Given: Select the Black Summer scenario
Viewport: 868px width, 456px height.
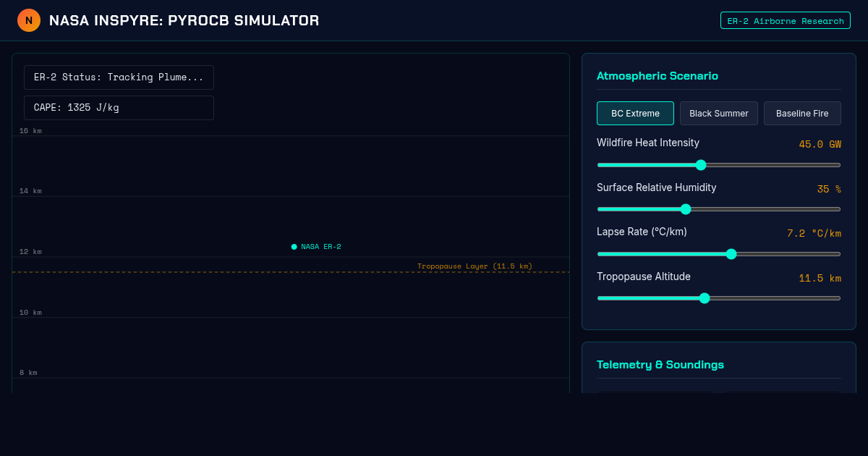Looking at the screenshot, I should point(719,114).
